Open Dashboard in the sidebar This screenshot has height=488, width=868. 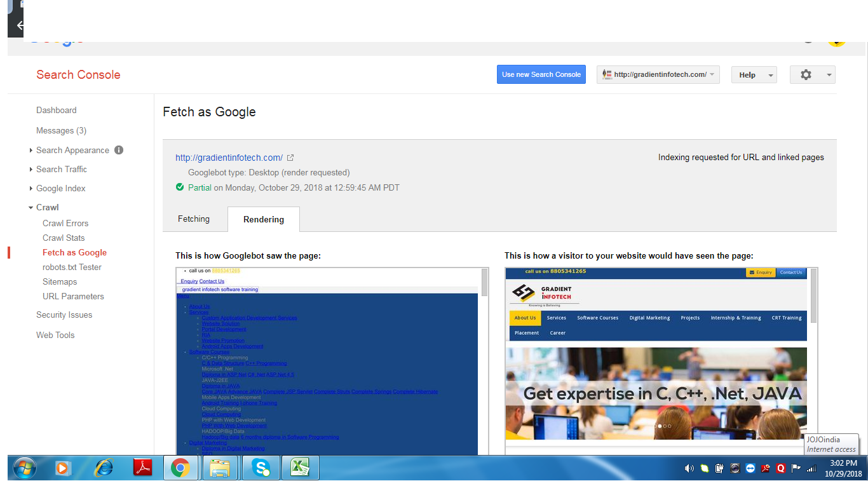point(57,110)
